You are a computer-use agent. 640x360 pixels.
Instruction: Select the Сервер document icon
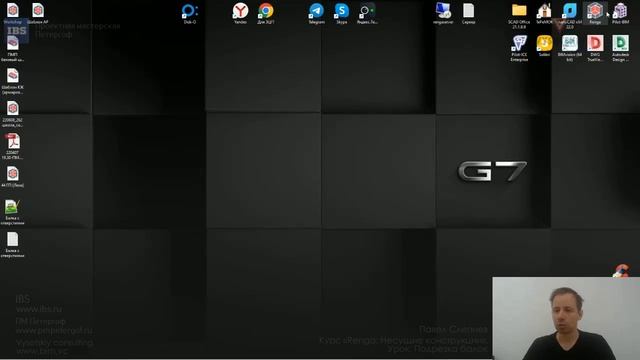click(469, 11)
